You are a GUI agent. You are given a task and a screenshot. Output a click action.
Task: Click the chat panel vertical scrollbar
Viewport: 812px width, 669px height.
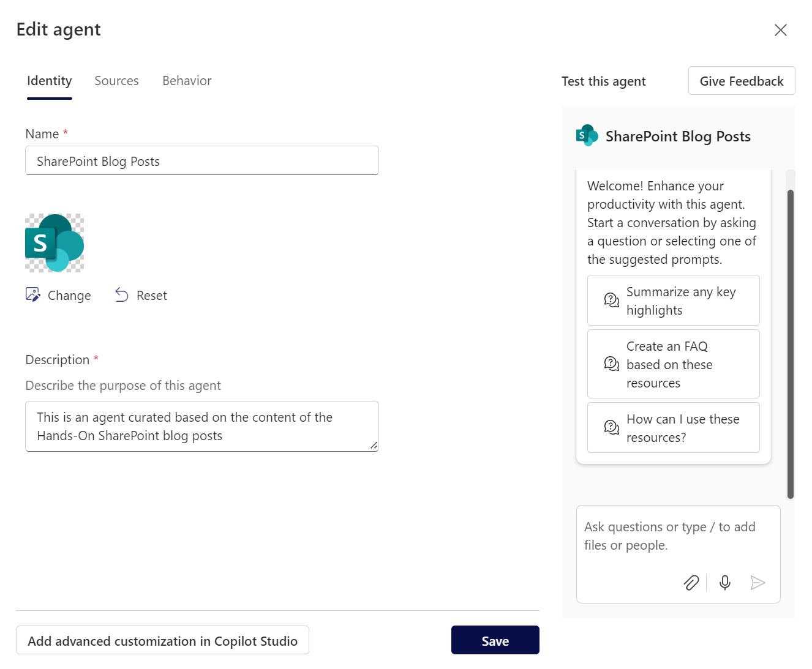pyautogui.click(x=790, y=343)
